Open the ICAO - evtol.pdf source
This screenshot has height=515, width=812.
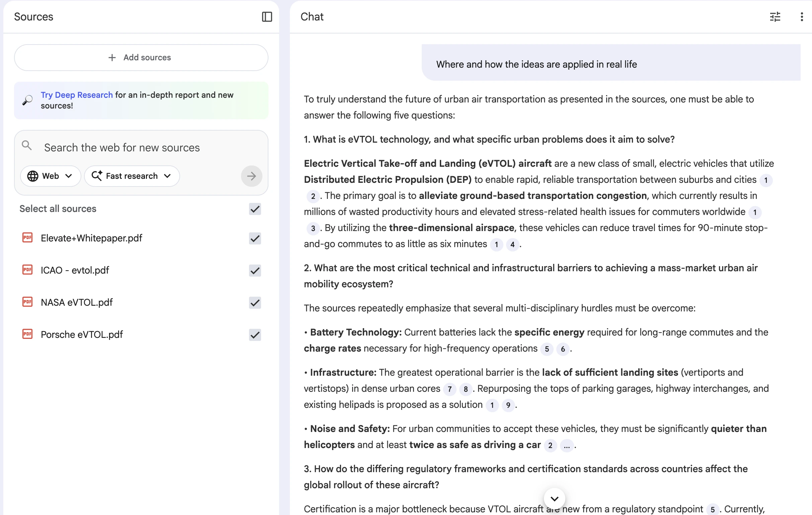pos(75,270)
